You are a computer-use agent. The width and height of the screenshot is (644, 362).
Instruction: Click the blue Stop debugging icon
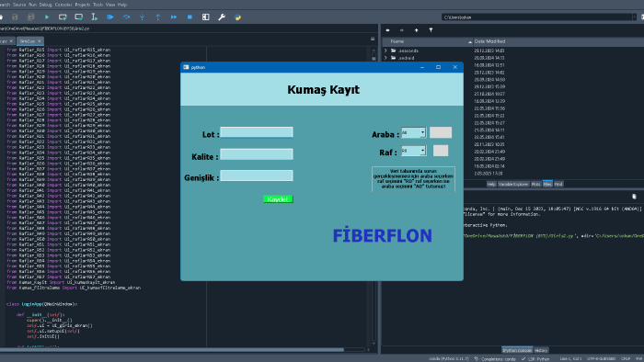coord(190,17)
